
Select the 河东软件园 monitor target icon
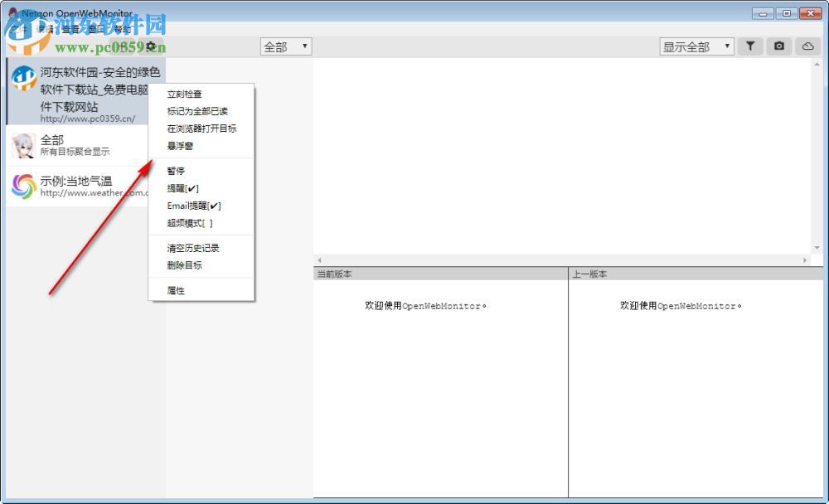tap(23, 77)
